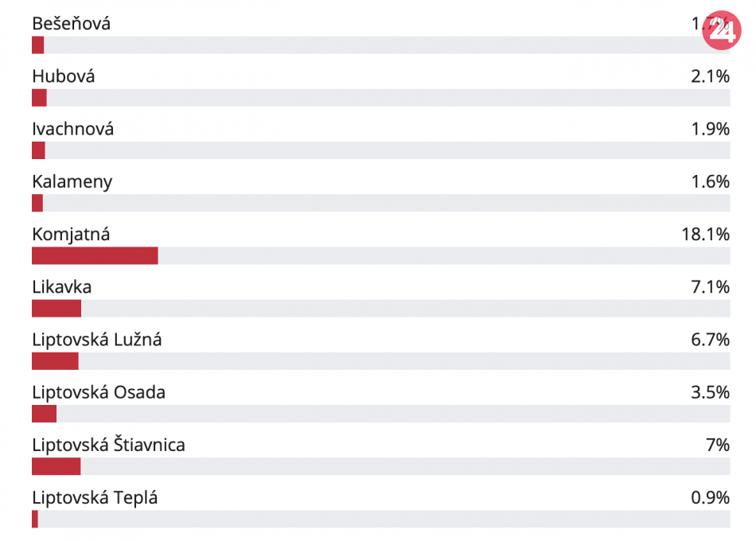Click the Komjatná red progress bar

pyautogui.click(x=95, y=256)
